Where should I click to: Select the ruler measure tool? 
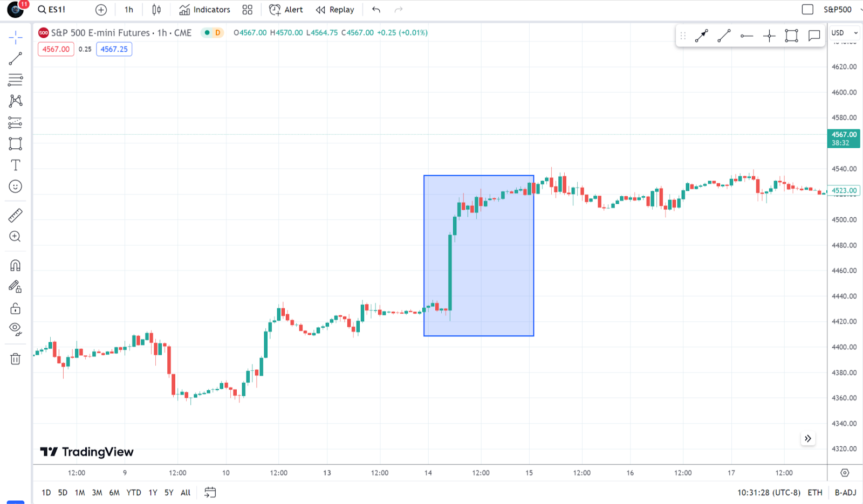(x=15, y=216)
